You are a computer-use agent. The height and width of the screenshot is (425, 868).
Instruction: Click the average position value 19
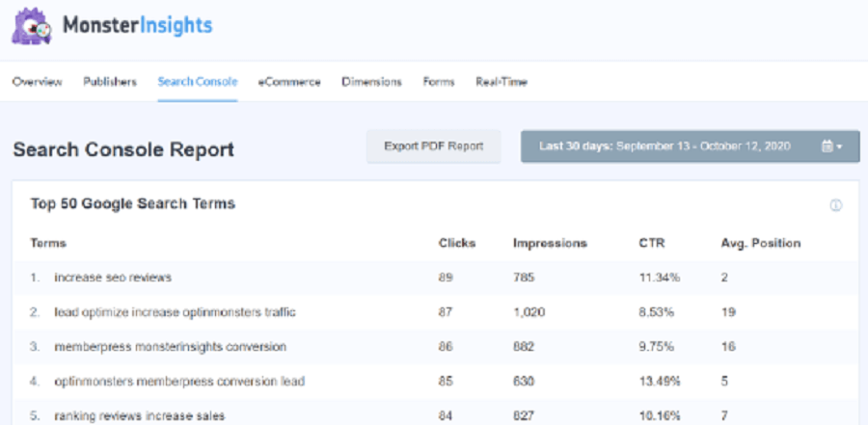[728, 312]
